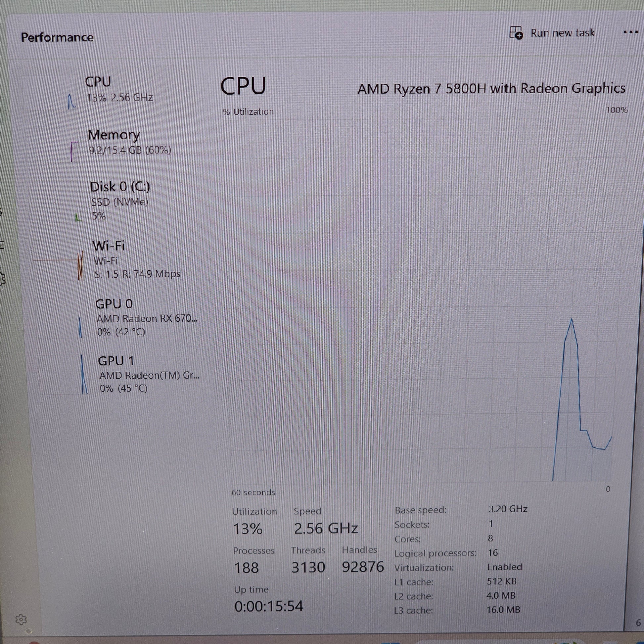644x644 pixels.
Task: Click the Memory usage 9.2/15.4 GB text
Action: [x=130, y=150]
